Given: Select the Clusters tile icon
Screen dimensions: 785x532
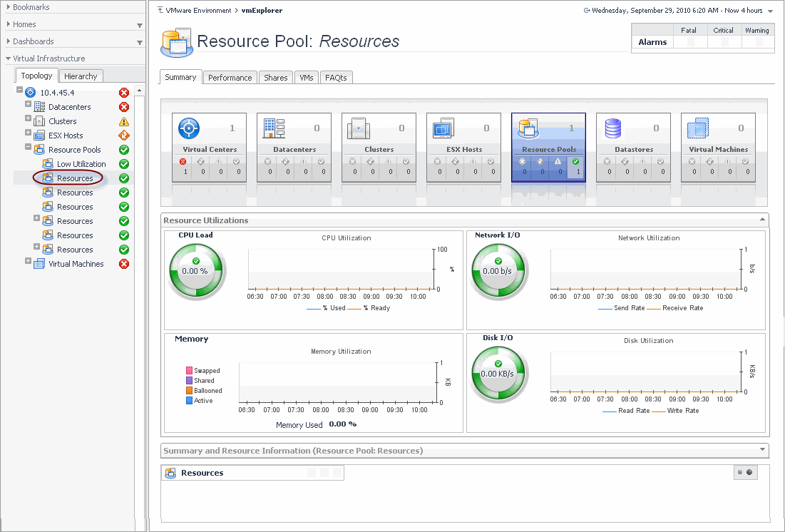Looking at the screenshot, I should (x=359, y=129).
